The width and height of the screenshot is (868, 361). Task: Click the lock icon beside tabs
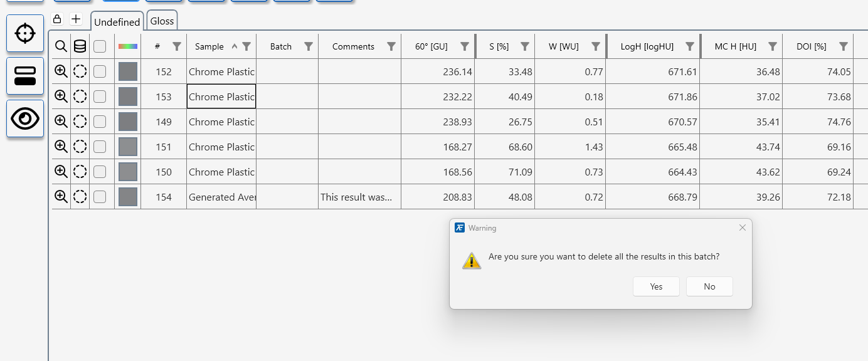click(57, 19)
